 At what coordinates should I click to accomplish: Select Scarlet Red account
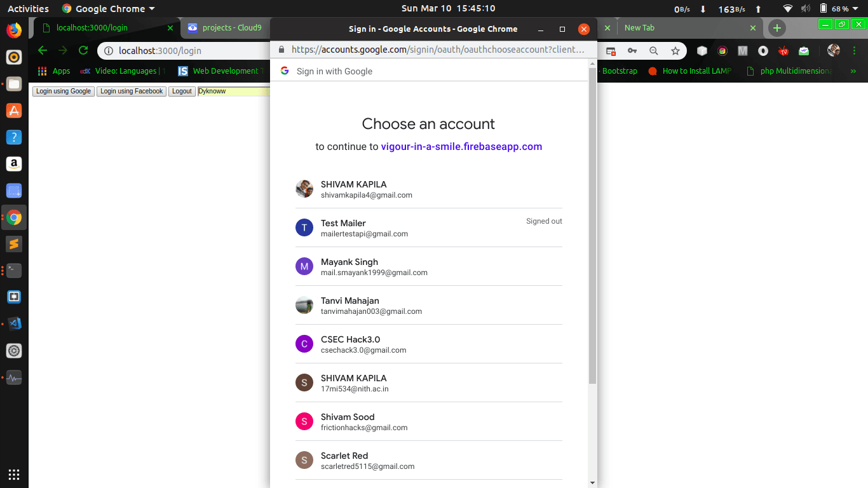[429, 460]
